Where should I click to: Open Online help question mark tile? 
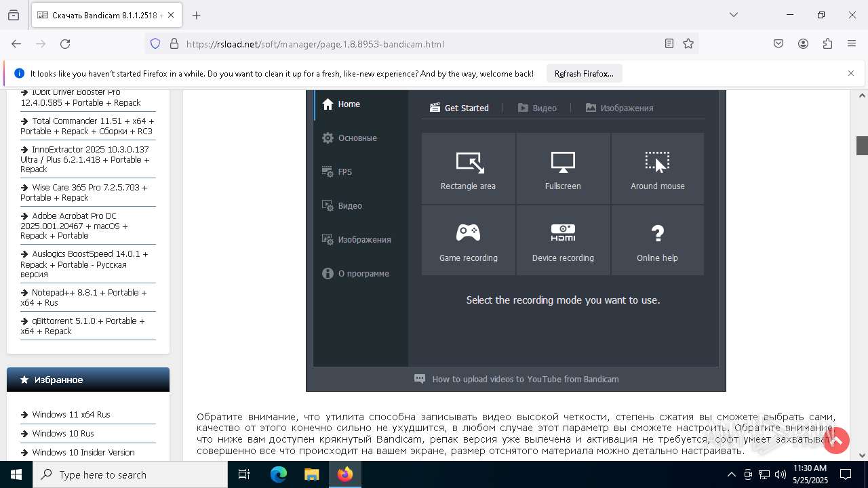(x=657, y=241)
